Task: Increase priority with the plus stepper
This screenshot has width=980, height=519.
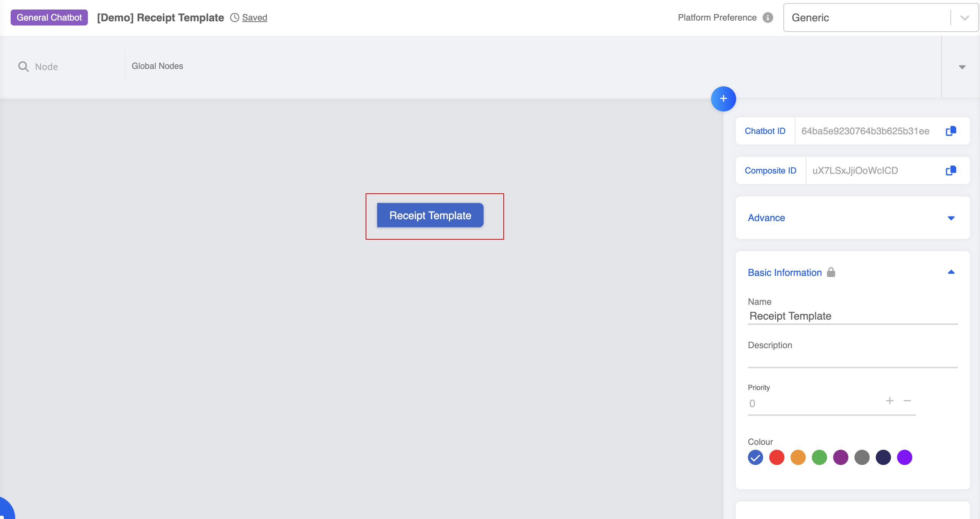Action: pyautogui.click(x=889, y=401)
